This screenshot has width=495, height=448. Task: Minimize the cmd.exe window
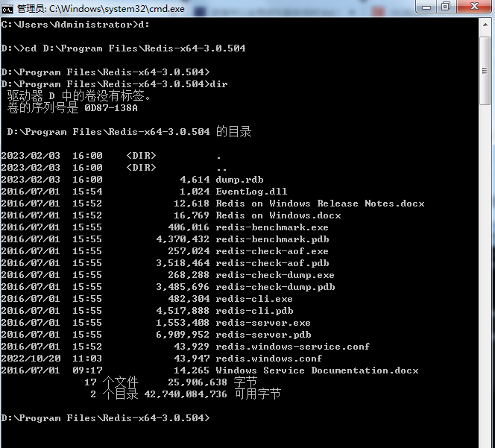pos(426,7)
